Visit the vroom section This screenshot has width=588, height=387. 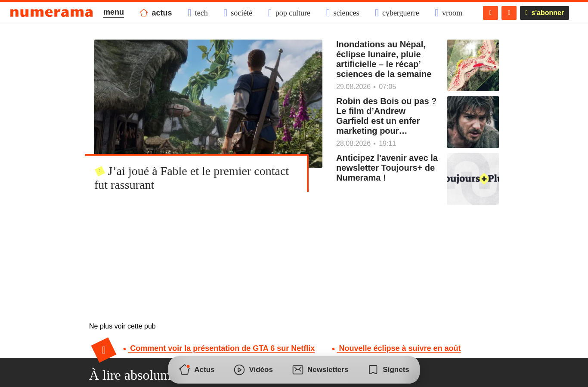[x=449, y=13]
